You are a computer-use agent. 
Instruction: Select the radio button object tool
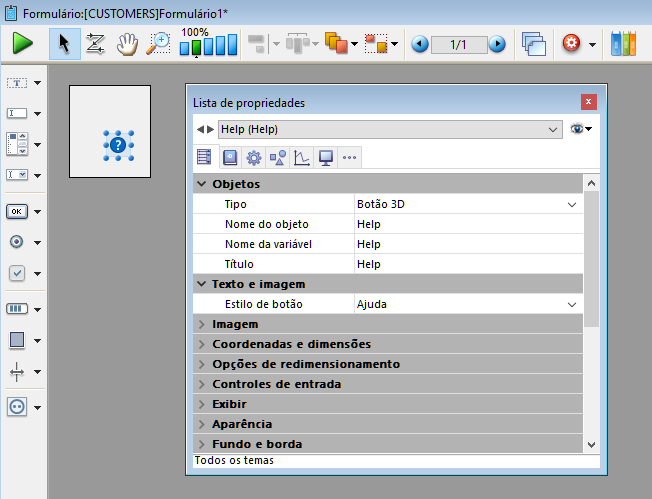pyautogui.click(x=17, y=242)
